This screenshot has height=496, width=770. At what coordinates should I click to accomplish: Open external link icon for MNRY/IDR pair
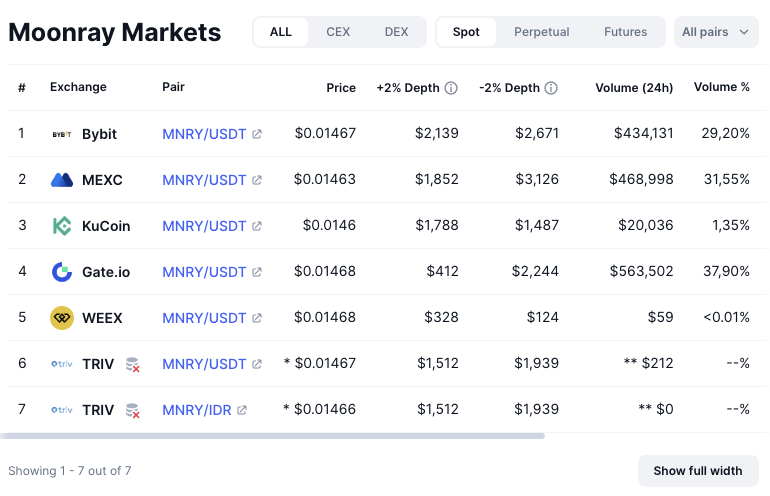click(242, 410)
